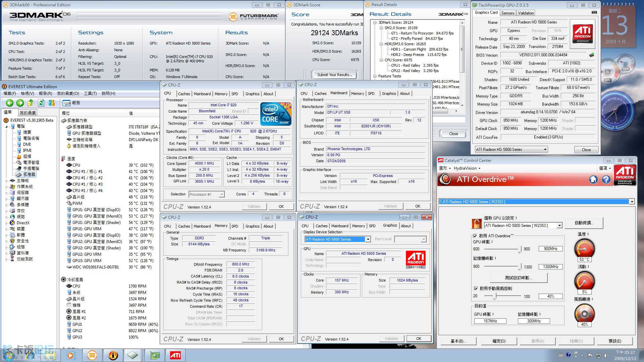The width and height of the screenshot is (644, 362).
Task: Open the CPU-Z chip icon on taskbar
Action: pos(133,355)
